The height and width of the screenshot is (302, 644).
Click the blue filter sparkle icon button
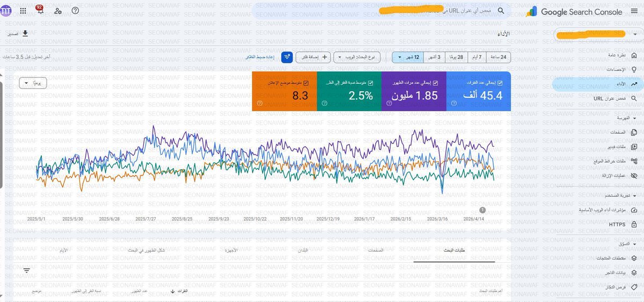point(287,57)
